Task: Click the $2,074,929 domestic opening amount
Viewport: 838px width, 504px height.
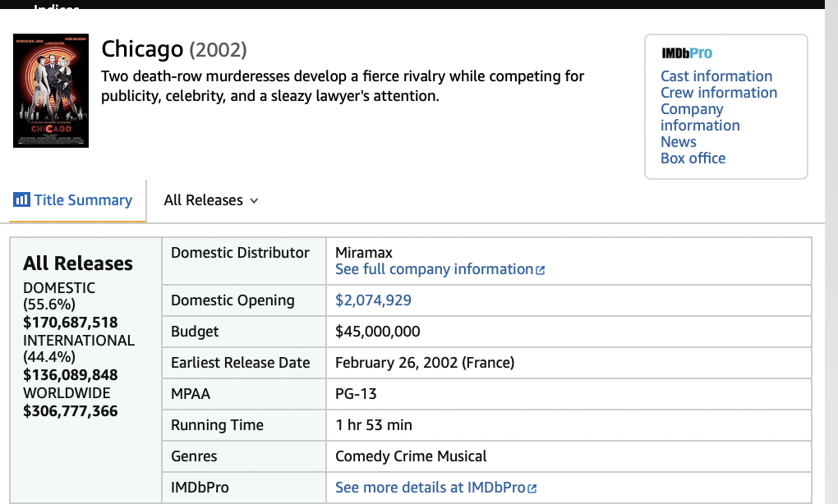Action: coord(373,300)
